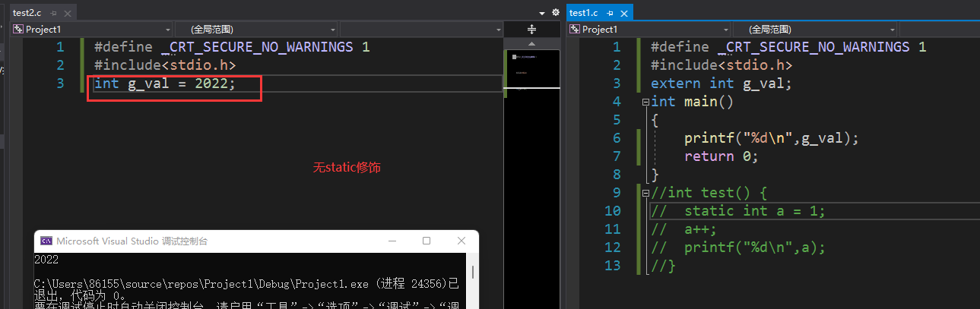
Task: Open the settings gear for the left tab group
Action: coord(554,12)
